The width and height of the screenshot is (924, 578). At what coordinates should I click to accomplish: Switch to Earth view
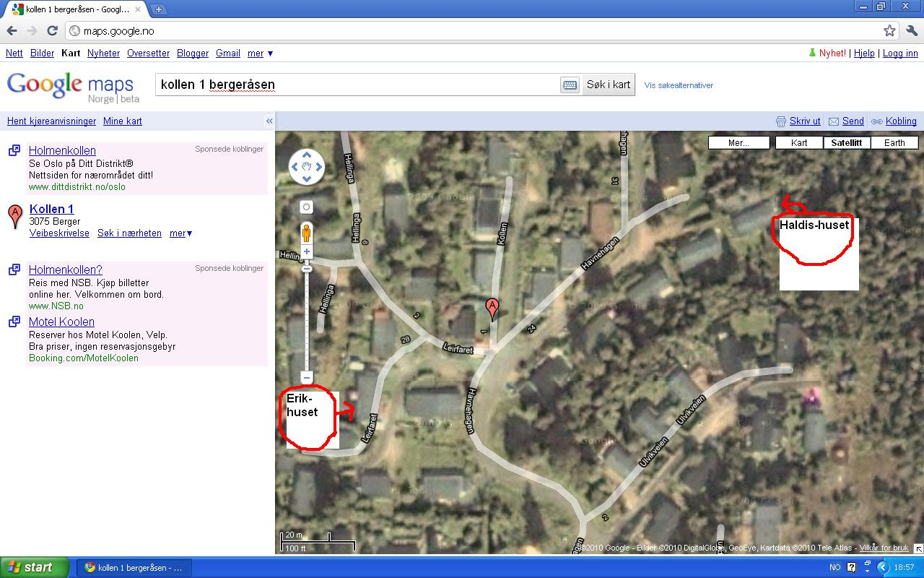coord(894,142)
